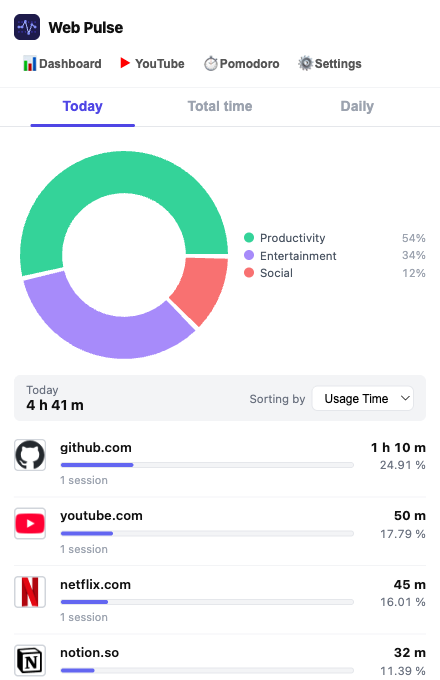Click the Entertainment legend label

pos(298,256)
